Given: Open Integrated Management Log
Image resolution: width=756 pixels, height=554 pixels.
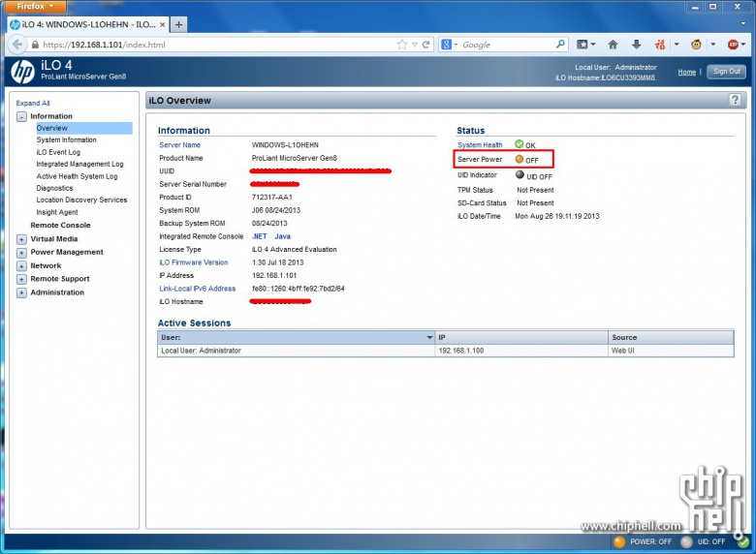Looking at the screenshot, I should [80, 164].
